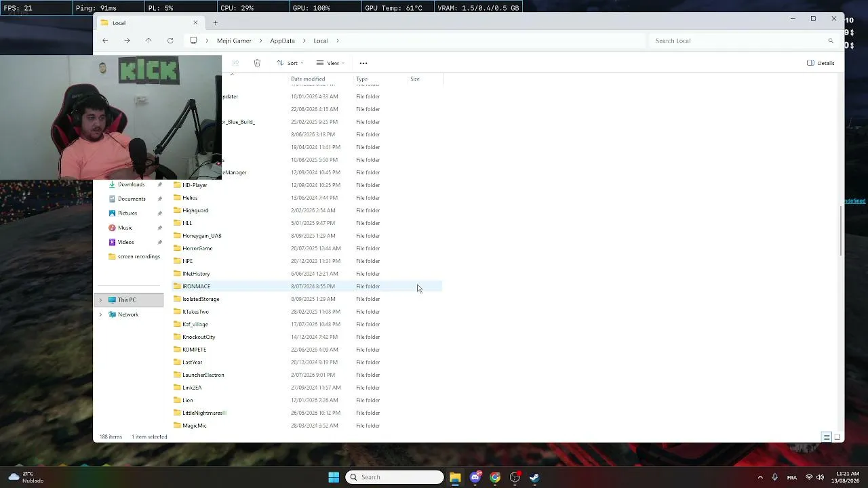Viewport: 868px width, 488px height.
Task: Click the LastYear folder icon
Action: pyautogui.click(x=177, y=362)
